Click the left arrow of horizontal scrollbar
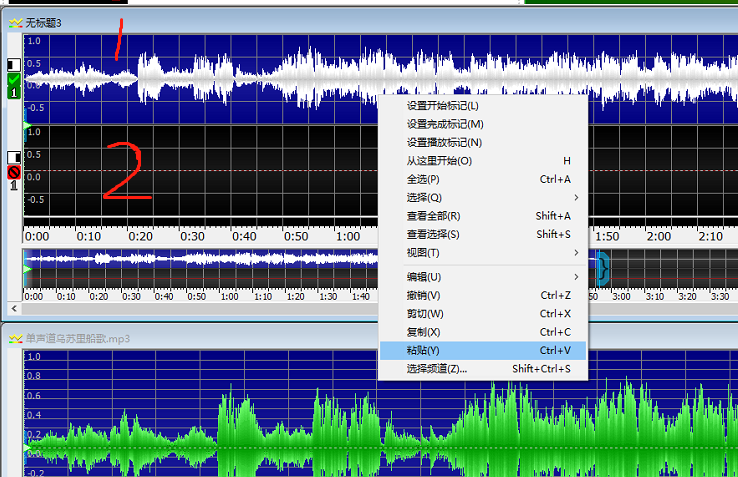Image resolution: width=738 pixels, height=477 pixels. (x=12, y=310)
